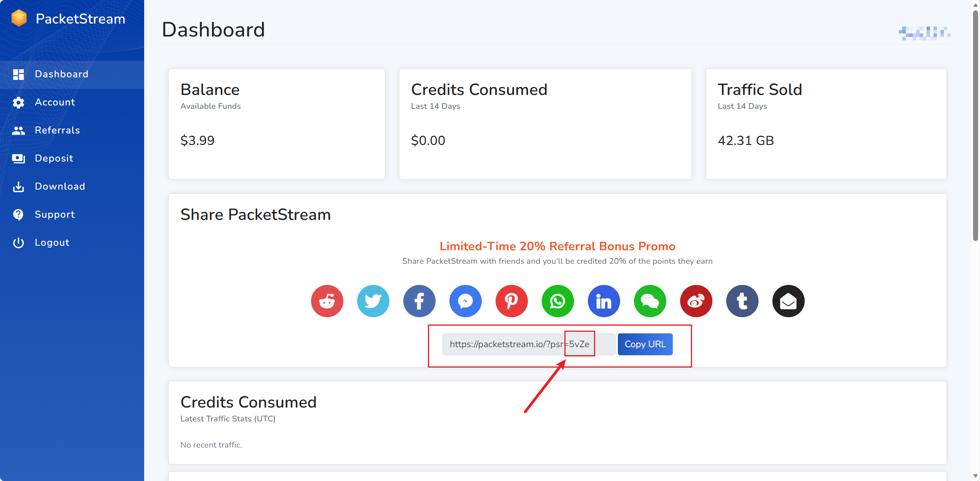This screenshot has height=481, width=980.
Task: Share via the email envelope icon
Action: click(788, 301)
